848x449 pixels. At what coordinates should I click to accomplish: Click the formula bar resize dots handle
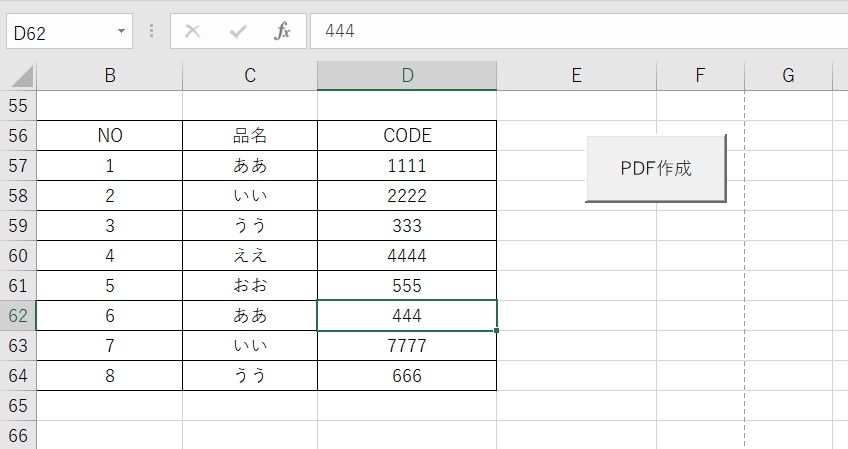tap(151, 31)
